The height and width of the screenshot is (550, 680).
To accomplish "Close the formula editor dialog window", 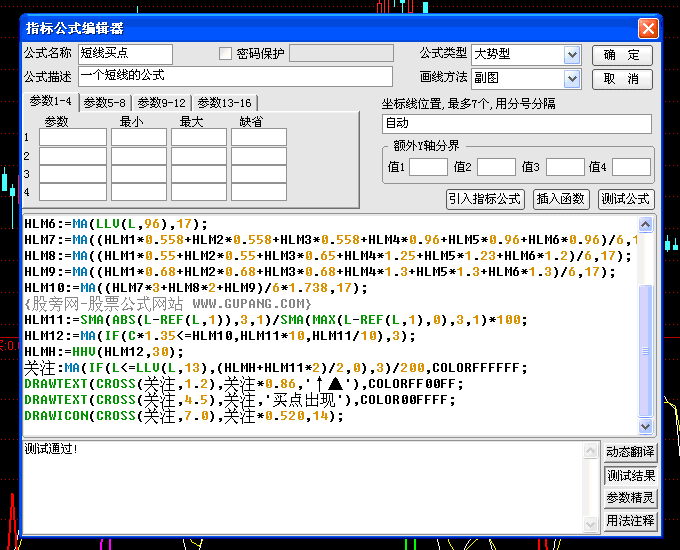I will pos(648,29).
